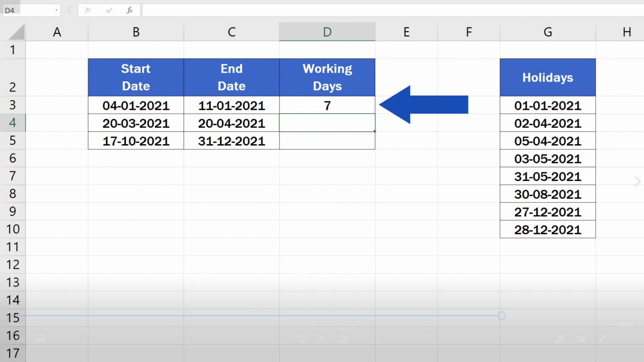Image resolution: width=644 pixels, height=362 pixels.
Task: Select the holiday cell 28-12-2021
Action: [x=548, y=229]
